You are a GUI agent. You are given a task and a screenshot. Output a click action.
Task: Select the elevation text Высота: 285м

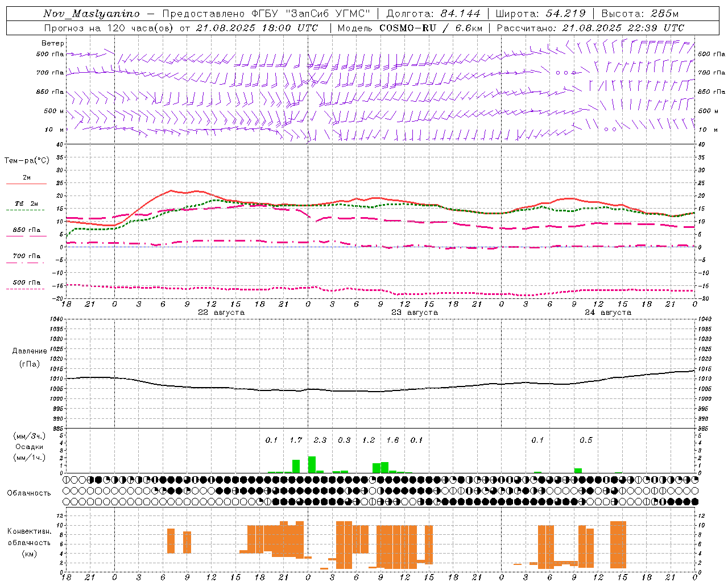click(x=640, y=14)
